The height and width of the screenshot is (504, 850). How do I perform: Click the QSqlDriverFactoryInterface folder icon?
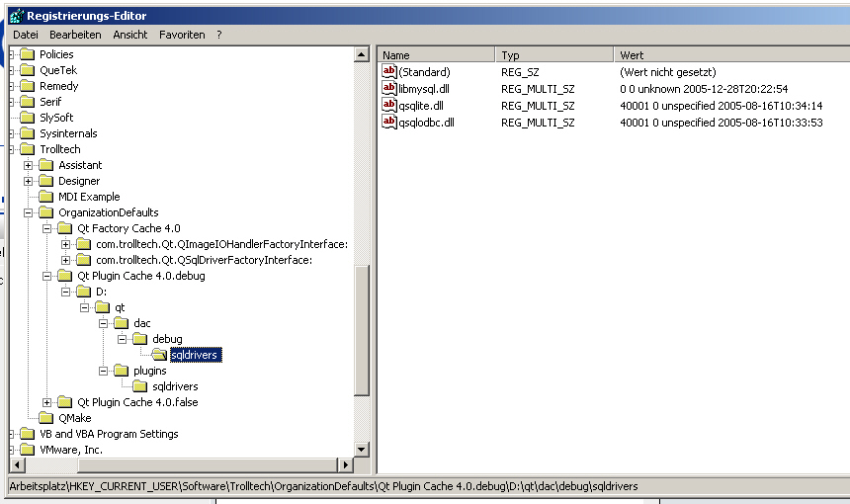[x=83, y=260]
